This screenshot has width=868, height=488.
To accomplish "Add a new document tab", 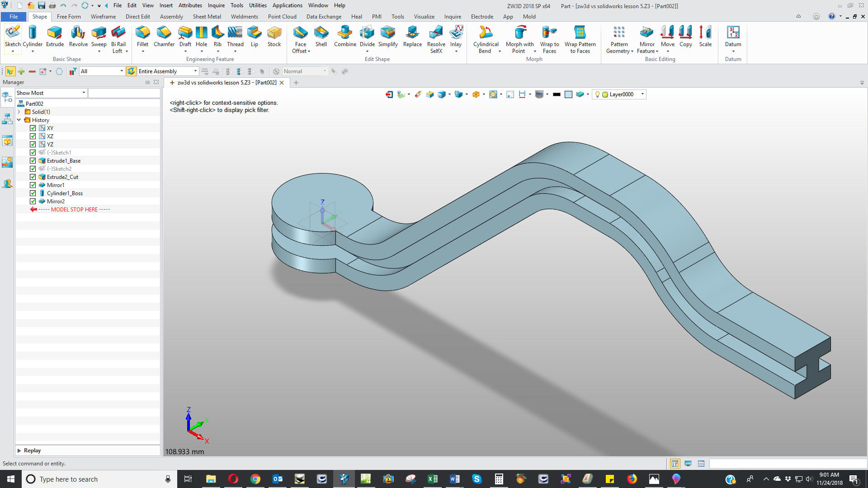I will tap(296, 83).
